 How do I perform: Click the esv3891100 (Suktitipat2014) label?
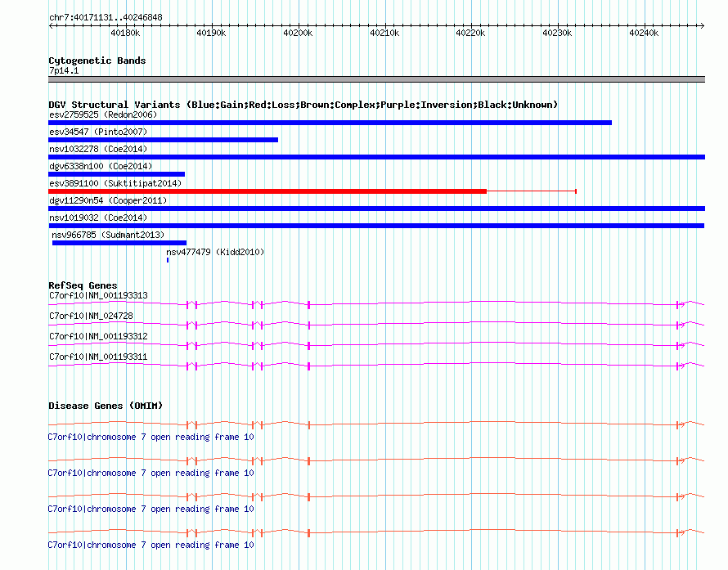point(115,183)
